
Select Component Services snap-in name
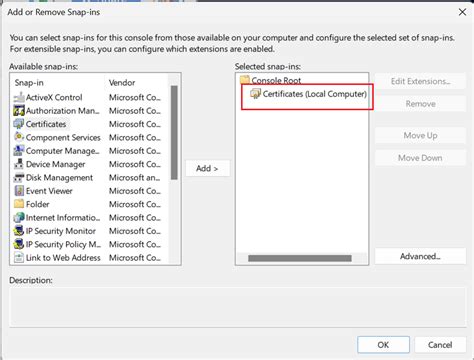pyautogui.click(x=63, y=137)
